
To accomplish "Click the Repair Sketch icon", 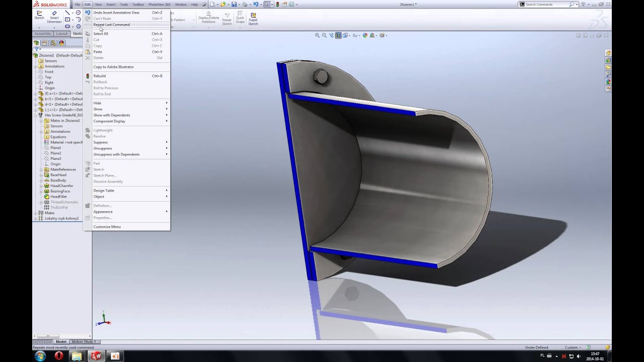I will click(227, 19).
